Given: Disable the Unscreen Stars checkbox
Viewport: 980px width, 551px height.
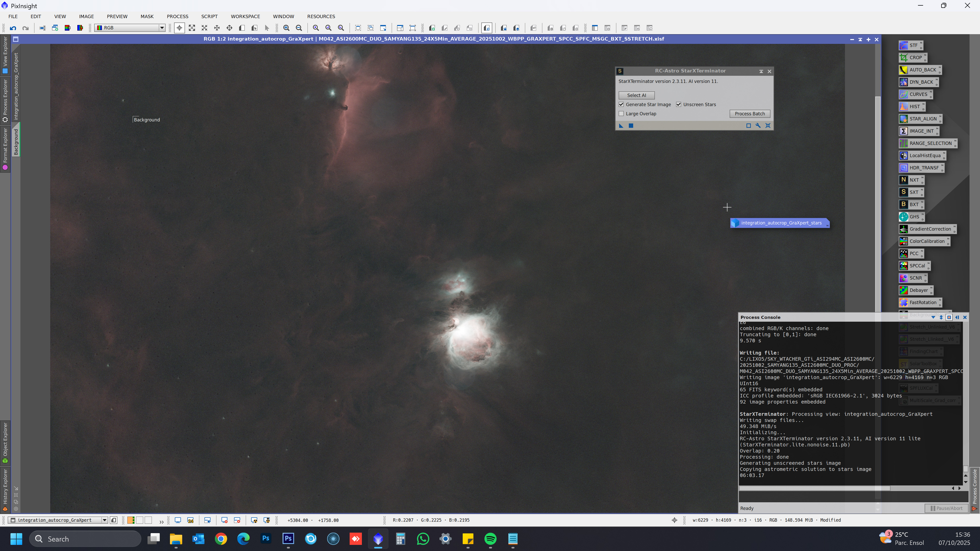Looking at the screenshot, I should [x=679, y=105].
